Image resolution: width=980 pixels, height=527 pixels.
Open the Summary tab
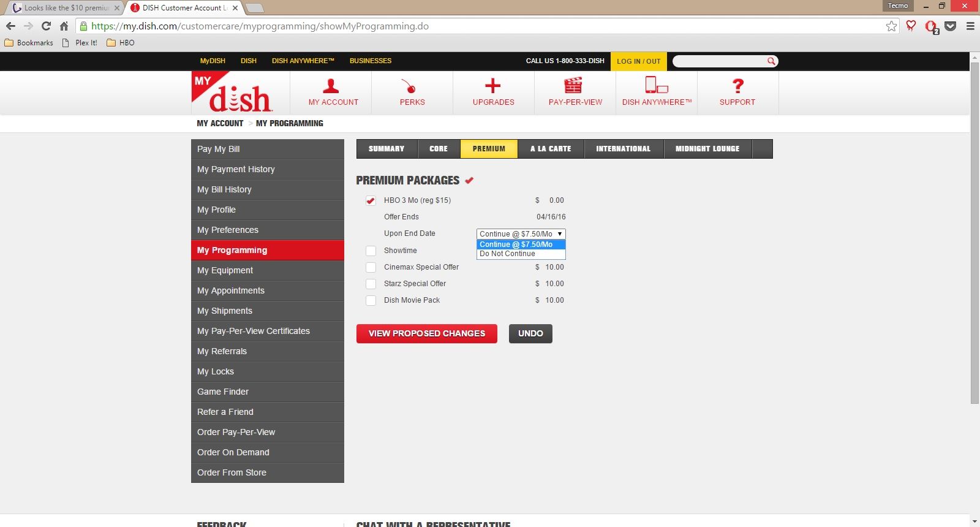386,149
